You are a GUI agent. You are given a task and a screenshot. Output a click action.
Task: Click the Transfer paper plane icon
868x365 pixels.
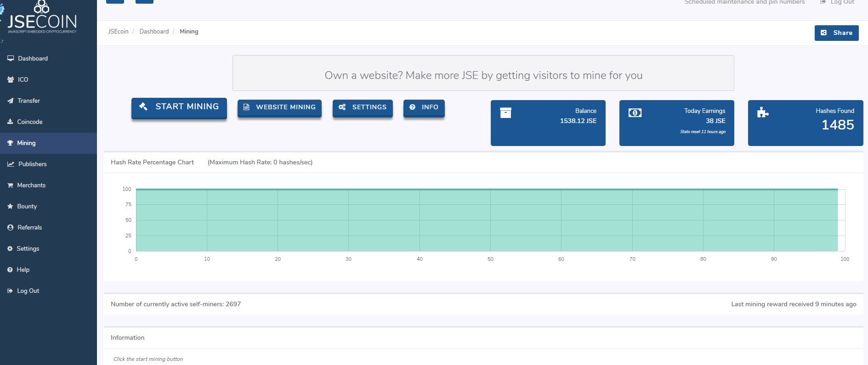(11, 101)
